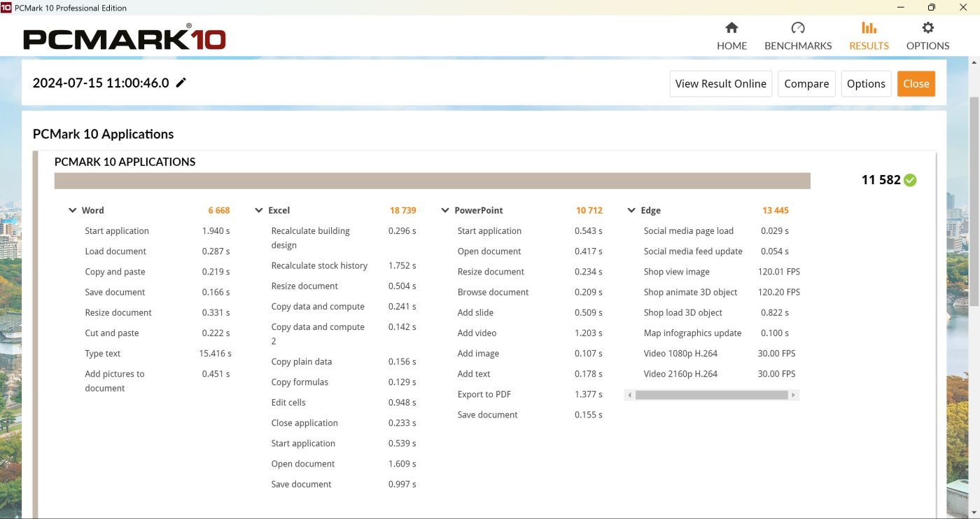
Task: Go to the OPTIONS tab label
Action: pos(928,46)
